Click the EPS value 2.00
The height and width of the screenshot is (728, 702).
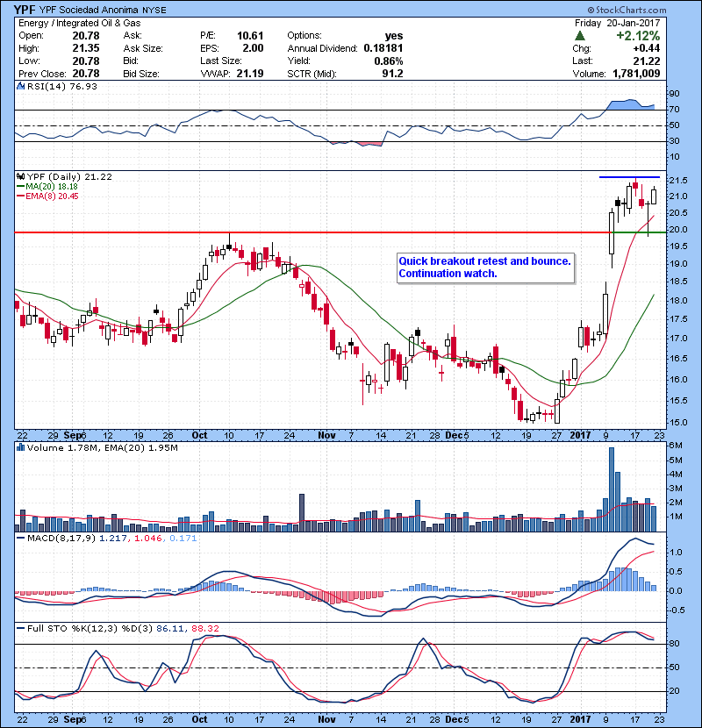tap(253, 48)
